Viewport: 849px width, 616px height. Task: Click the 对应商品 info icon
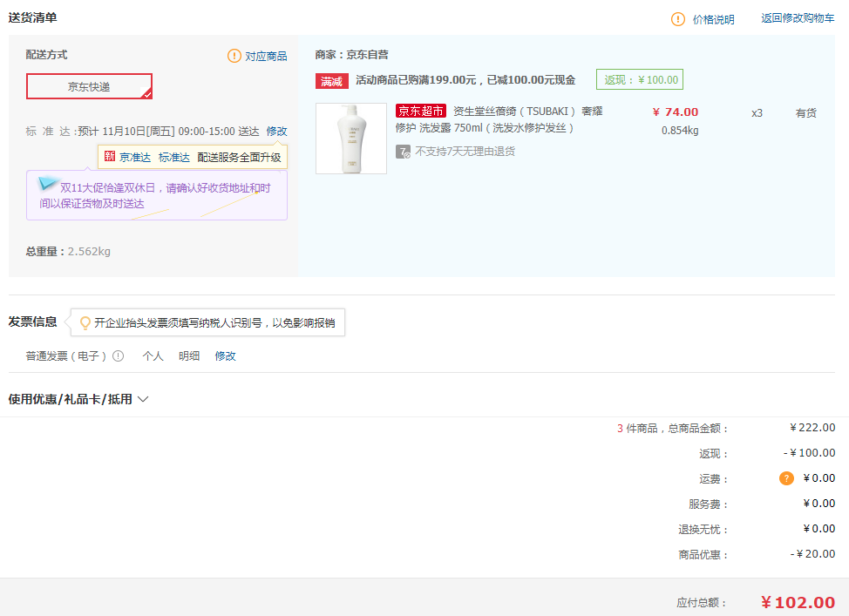pyautogui.click(x=234, y=56)
